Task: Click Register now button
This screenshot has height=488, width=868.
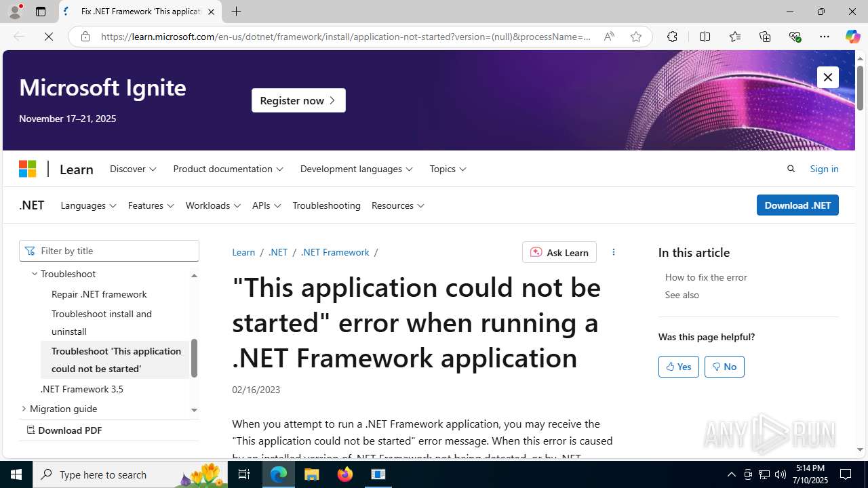Action: point(298,100)
